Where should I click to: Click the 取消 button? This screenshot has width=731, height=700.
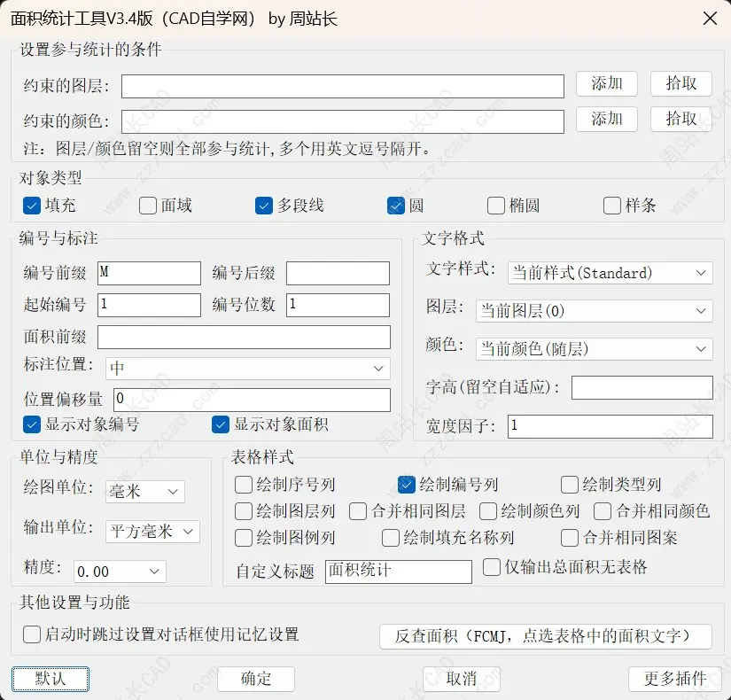point(462,679)
